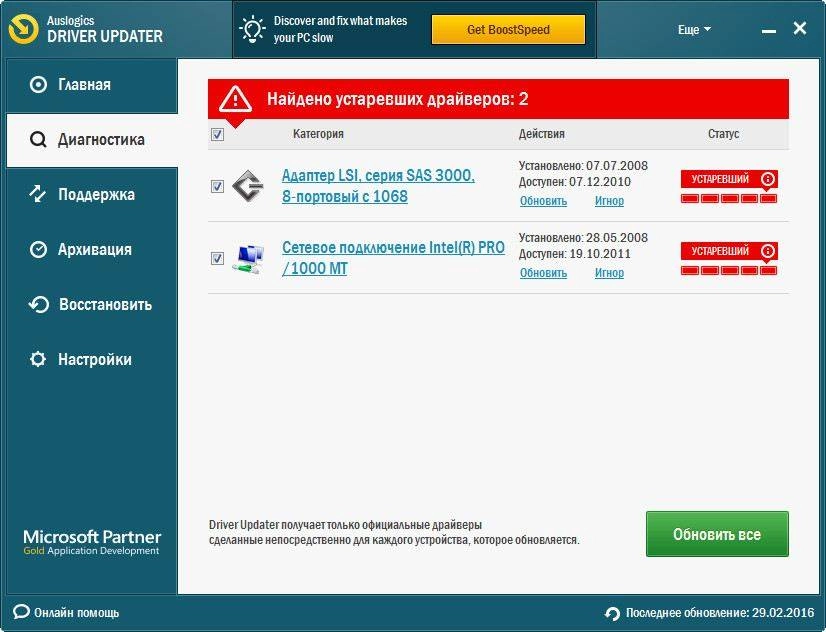Click the Доступен: 19.10.2011 text

[x=575, y=254]
